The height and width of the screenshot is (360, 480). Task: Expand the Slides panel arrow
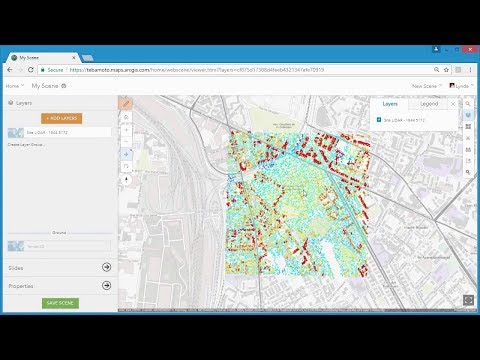coord(107,267)
